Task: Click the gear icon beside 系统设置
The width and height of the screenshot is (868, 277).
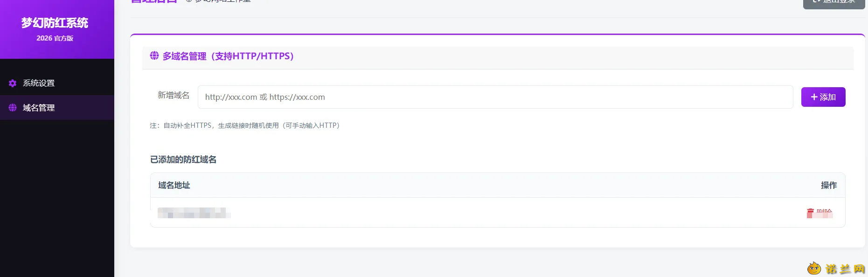Action: coord(13,83)
